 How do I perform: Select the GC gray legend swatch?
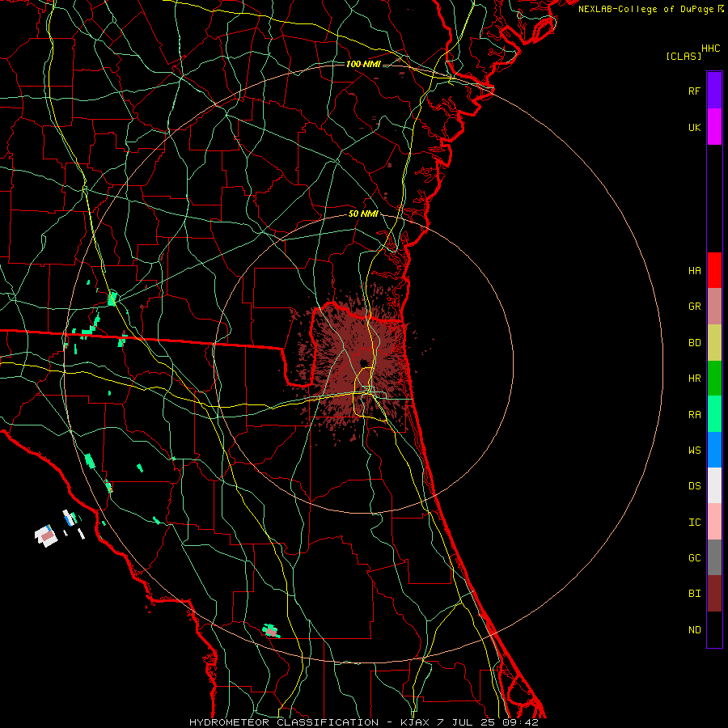[714, 557]
